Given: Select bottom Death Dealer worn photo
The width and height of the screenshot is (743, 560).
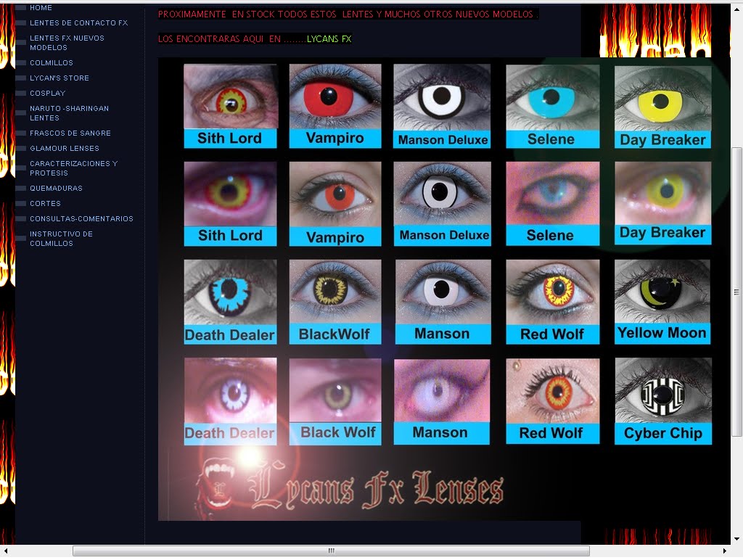Looking at the screenshot, I should point(230,391).
